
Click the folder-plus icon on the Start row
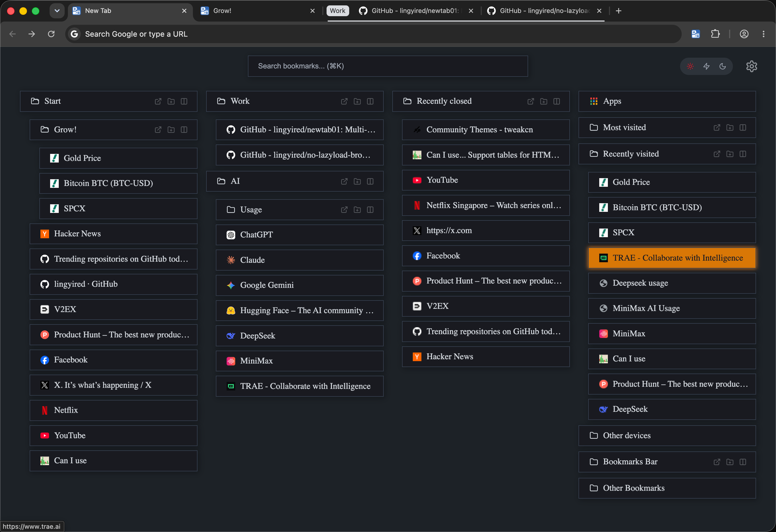pyautogui.click(x=171, y=101)
